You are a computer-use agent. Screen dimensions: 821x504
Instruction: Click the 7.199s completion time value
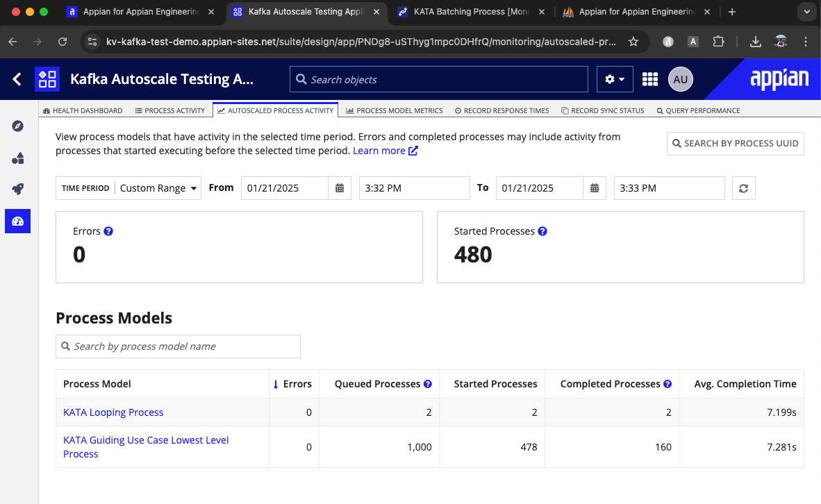coord(781,412)
